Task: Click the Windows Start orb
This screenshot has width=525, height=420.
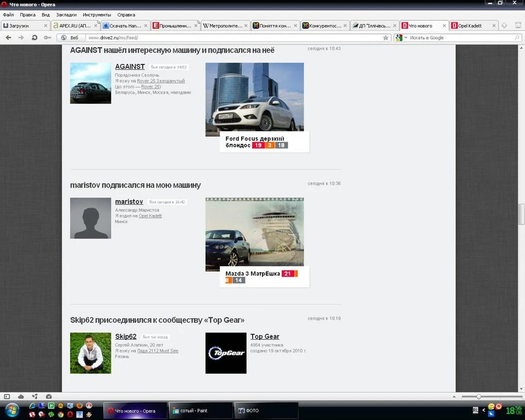Action: click(x=12, y=410)
